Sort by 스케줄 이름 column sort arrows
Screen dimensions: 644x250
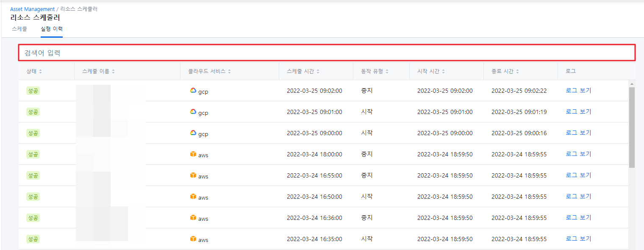pos(114,72)
